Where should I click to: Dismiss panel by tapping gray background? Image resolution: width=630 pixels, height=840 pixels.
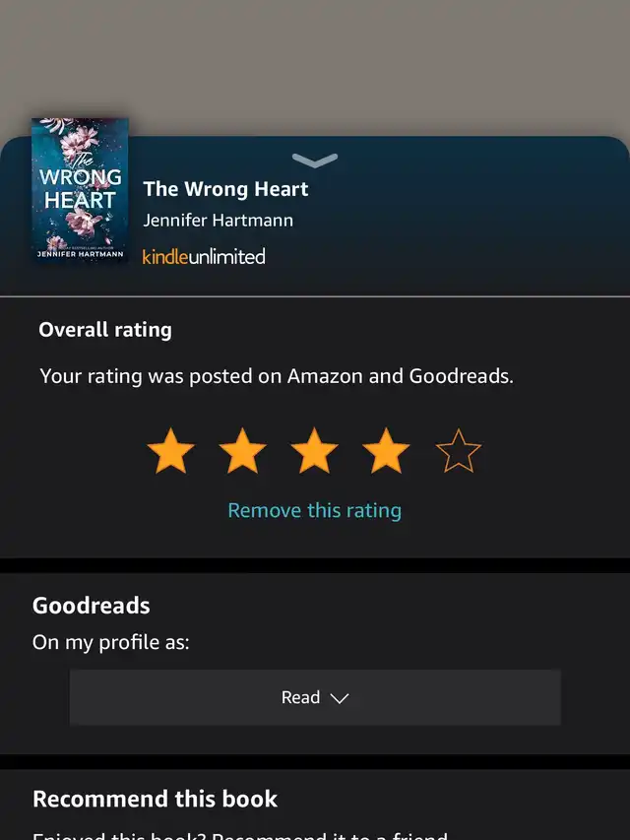pos(315,59)
